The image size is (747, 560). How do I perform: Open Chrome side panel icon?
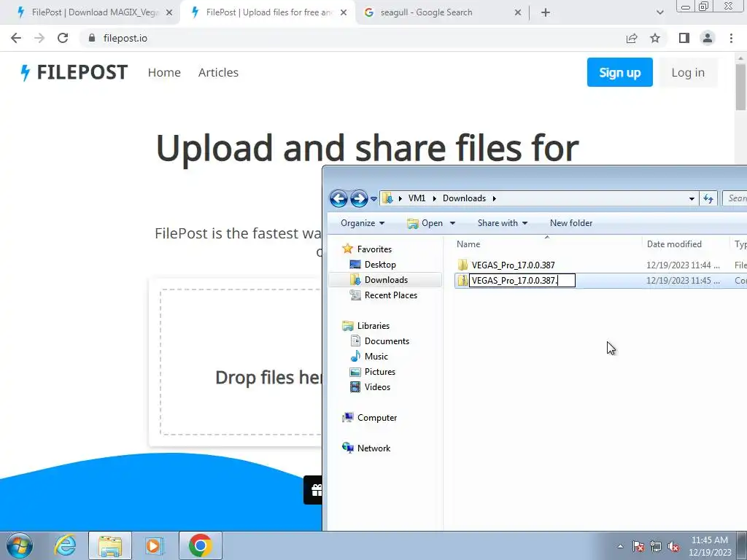point(684,38)
